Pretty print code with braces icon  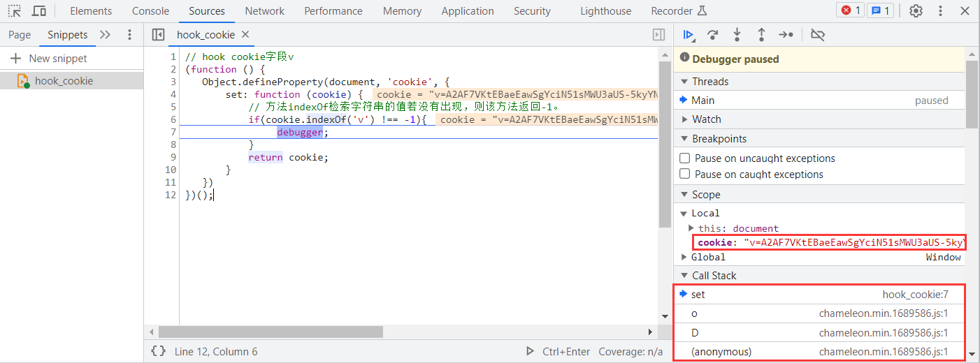tap(159, 352)
